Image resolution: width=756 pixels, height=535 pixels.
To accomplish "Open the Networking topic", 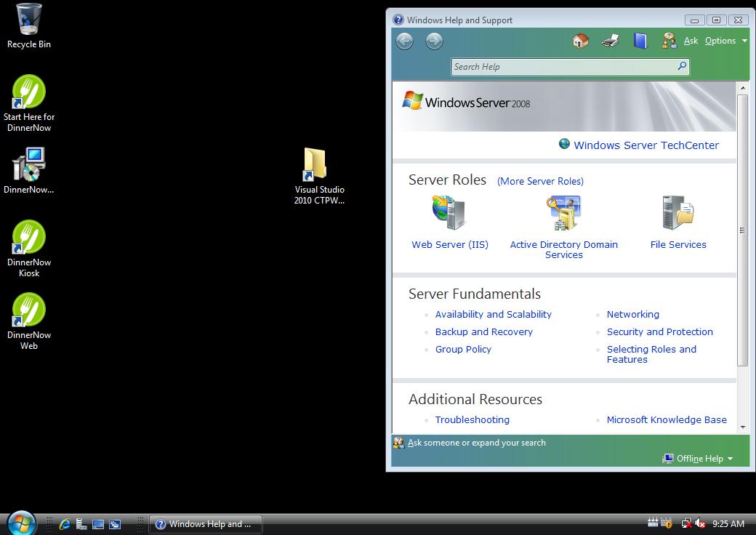I will (x=633, y=314).
